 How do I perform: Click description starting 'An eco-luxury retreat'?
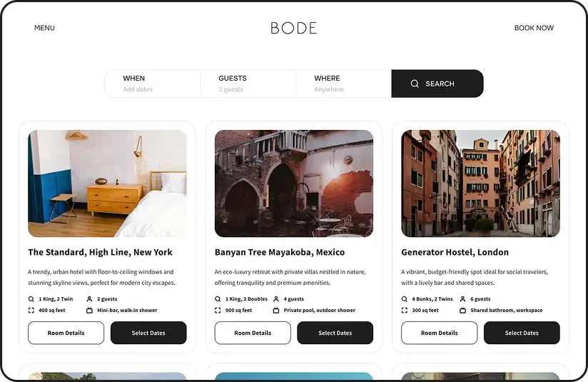point(290,277)
